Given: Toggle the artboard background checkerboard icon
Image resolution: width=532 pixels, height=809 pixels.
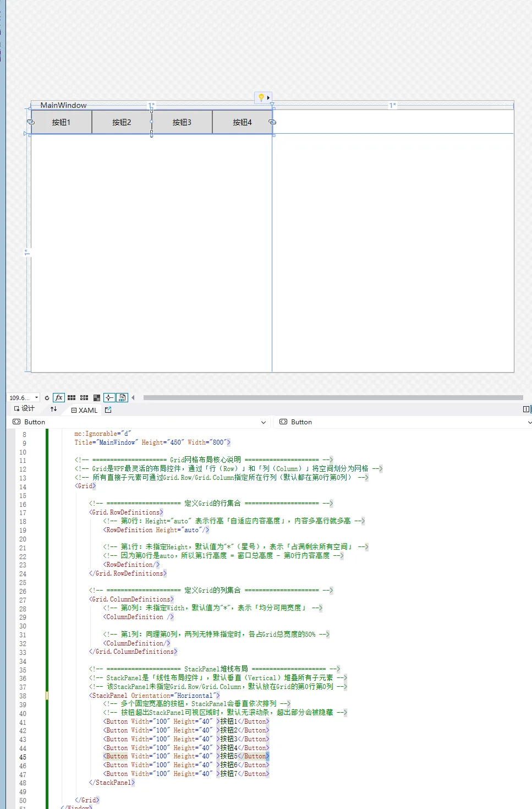Looking at the screenshot, I should [x=97, y=397].
